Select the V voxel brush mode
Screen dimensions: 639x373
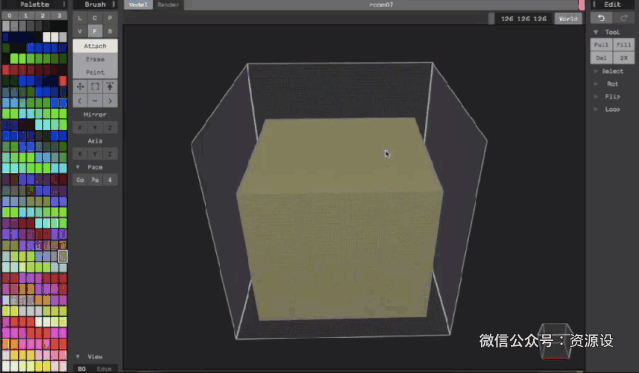point(80,31)
